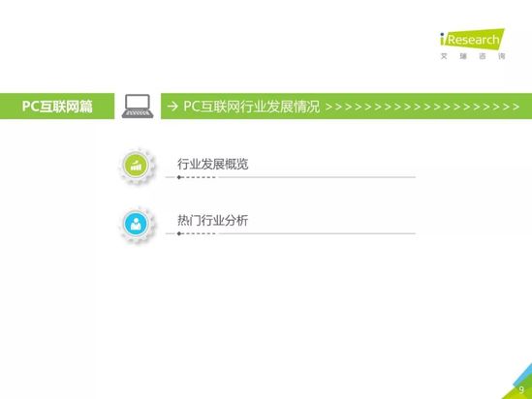Click the dashed line under 行业发展概览
Image resolution: width=532 pixels, height=399 pixels.
[199, 177]
